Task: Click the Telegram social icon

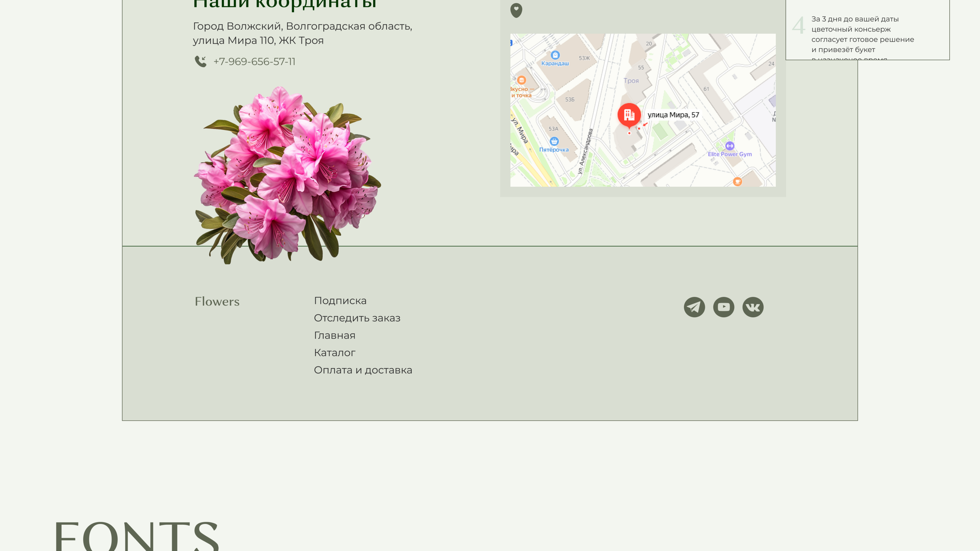Action: coord(694,307)
